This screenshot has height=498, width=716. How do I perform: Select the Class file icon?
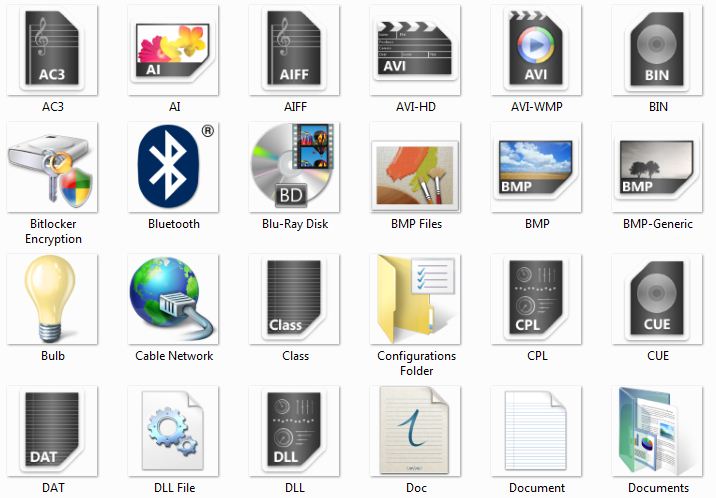294,299
